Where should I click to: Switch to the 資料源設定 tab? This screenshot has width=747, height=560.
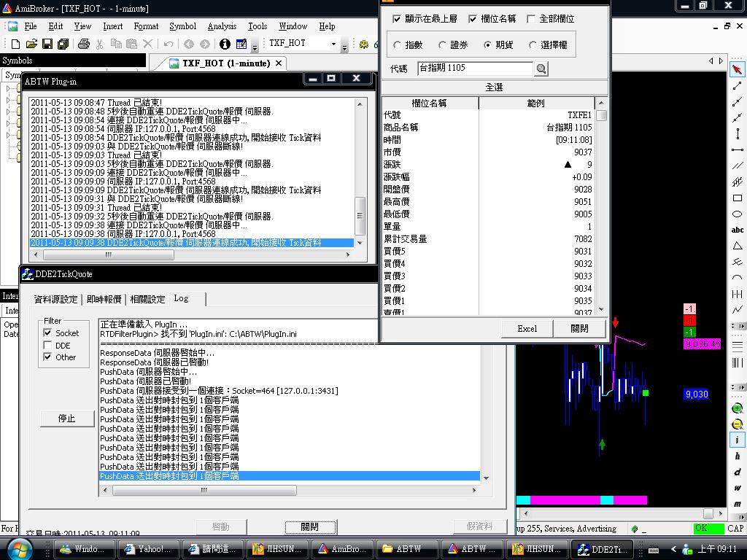[55, 299]
